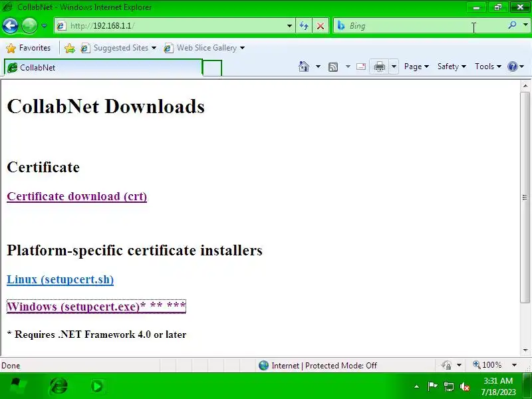532x399 pixels.
Task: Open the Page menu
Action: (416, 66)
